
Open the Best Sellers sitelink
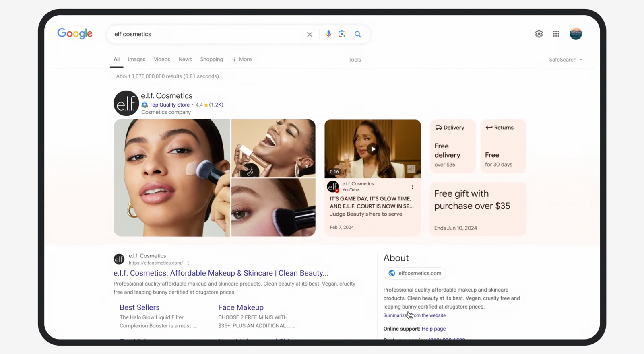coord(139,307)
